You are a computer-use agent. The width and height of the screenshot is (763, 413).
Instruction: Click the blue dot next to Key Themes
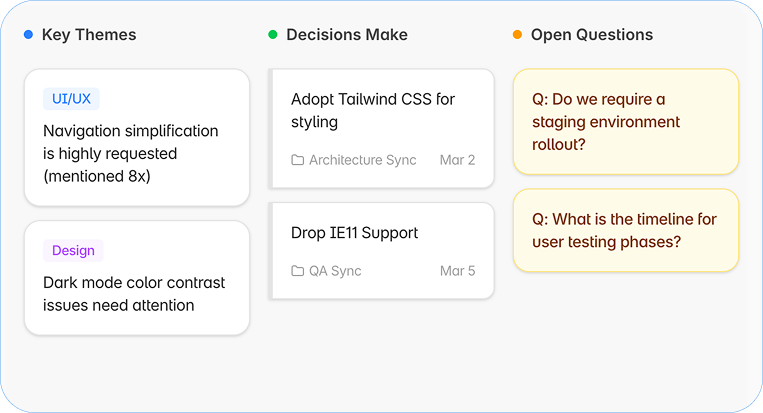pos(29,35)
